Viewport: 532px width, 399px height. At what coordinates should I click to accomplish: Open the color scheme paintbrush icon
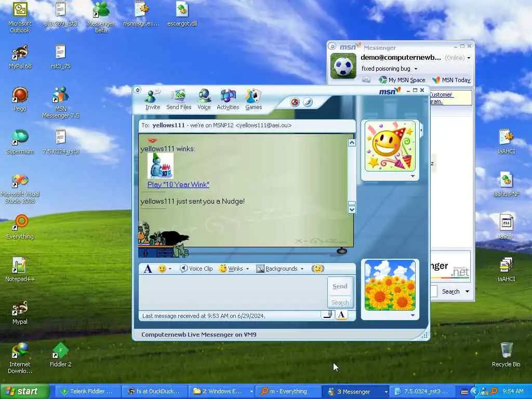click(308, 102)
